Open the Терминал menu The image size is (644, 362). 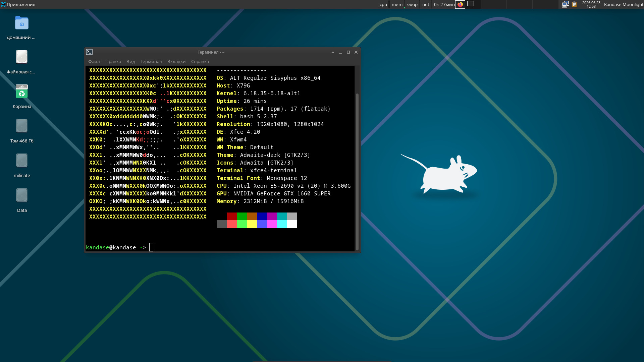151,61
